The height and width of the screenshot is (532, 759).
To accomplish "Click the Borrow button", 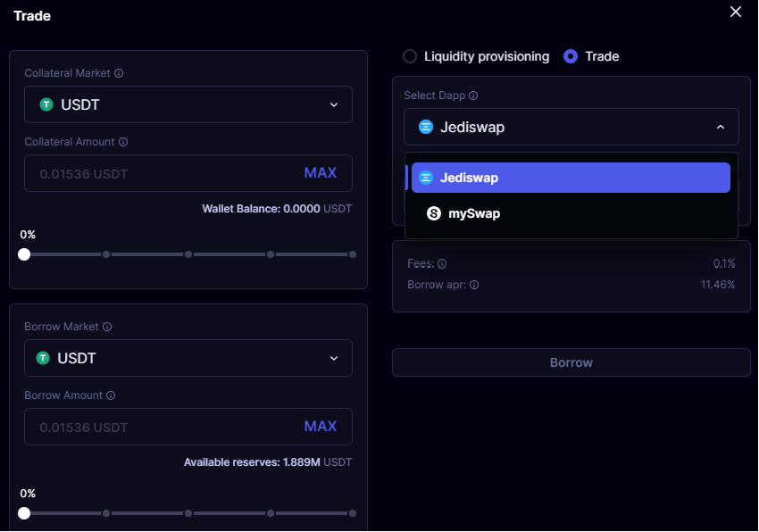I will click(x=571, y=362).
